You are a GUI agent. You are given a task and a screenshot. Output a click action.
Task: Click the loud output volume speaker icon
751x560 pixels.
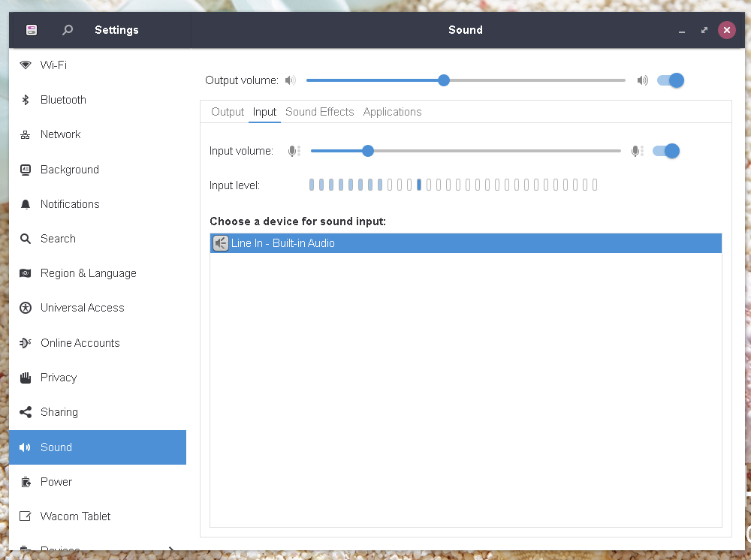click(x=642, y=80)
